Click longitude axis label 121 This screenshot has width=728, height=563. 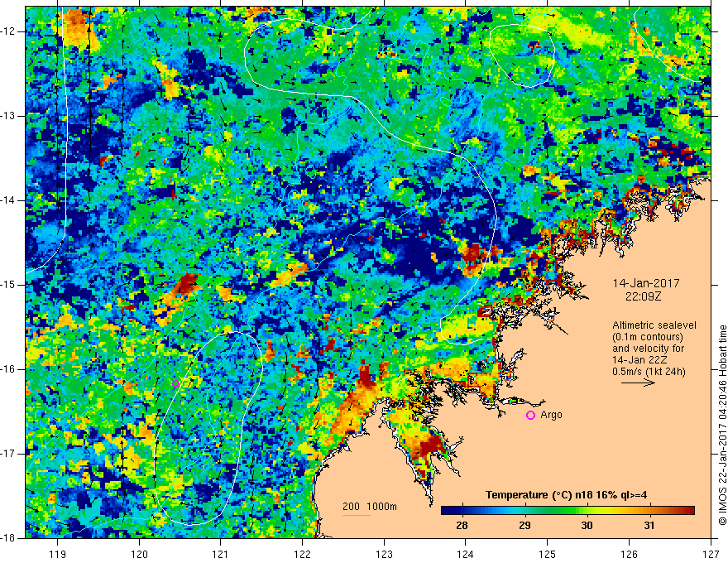click(x=221, y=554)
